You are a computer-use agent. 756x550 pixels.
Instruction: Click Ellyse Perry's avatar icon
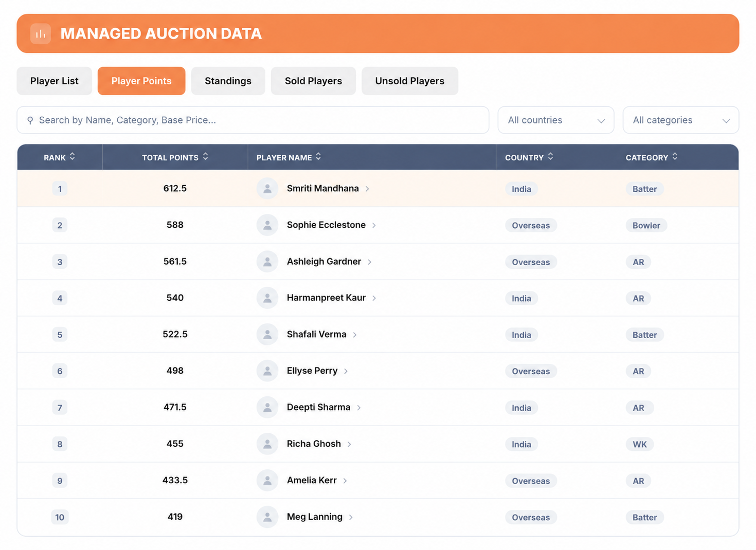coord(267,371)
